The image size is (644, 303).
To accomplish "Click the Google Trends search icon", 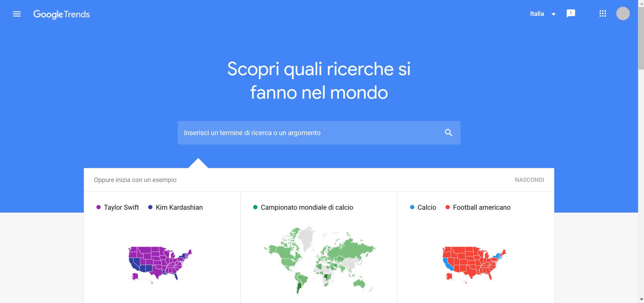I will coord(449,132).
